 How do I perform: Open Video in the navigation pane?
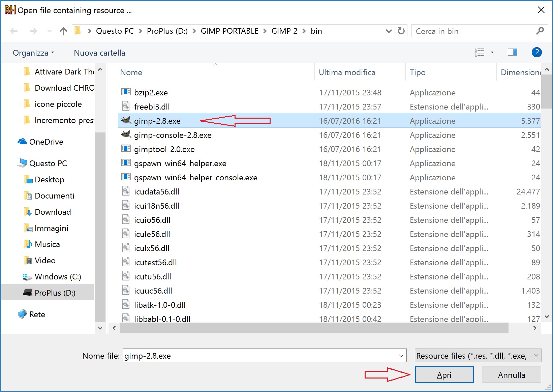click(x=39, y=261)
